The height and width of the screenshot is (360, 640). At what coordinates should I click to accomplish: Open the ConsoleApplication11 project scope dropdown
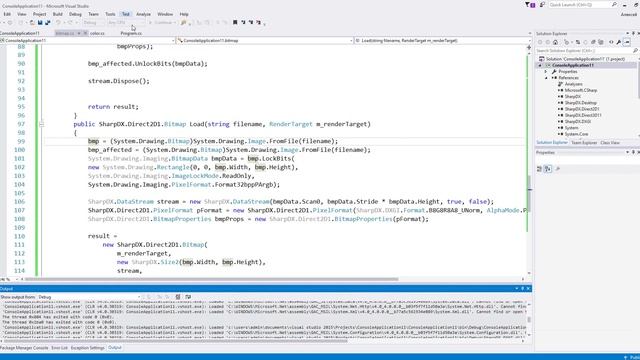[x=87, y=40]
